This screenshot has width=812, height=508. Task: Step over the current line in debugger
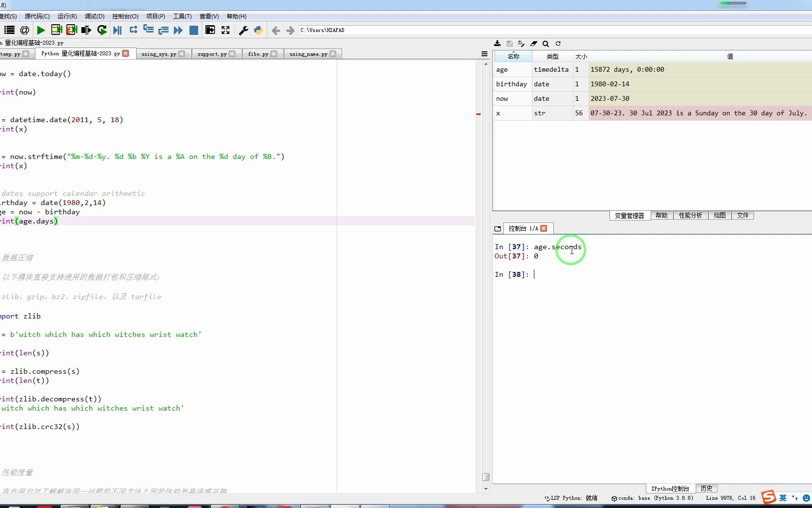click(133, 30)
